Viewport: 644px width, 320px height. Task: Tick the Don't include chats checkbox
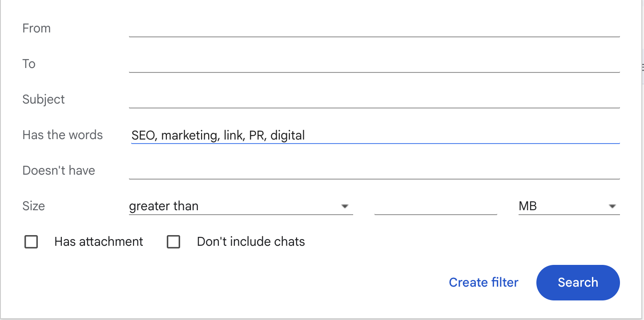[173, 242]
